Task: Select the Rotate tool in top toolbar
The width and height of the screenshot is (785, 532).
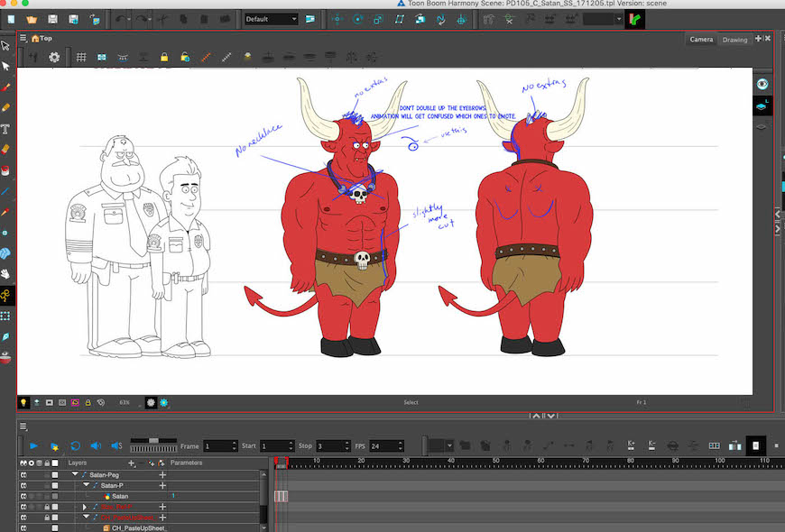Action: 357,20
